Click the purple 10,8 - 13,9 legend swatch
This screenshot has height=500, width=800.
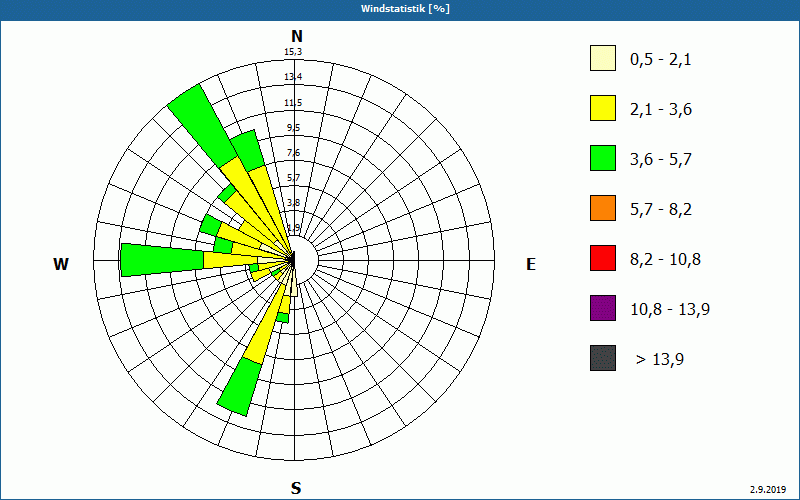coord(603,308)
